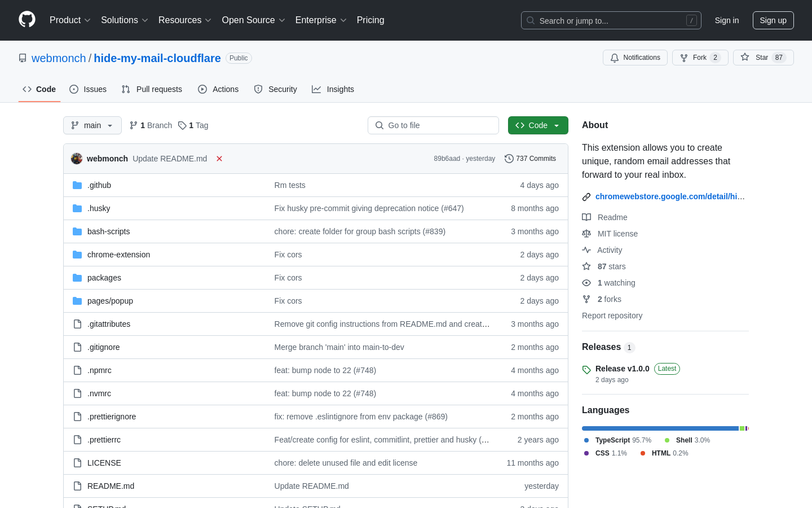Click the Go to file input
The image size is (812, 508).
[x=433, y=125]
